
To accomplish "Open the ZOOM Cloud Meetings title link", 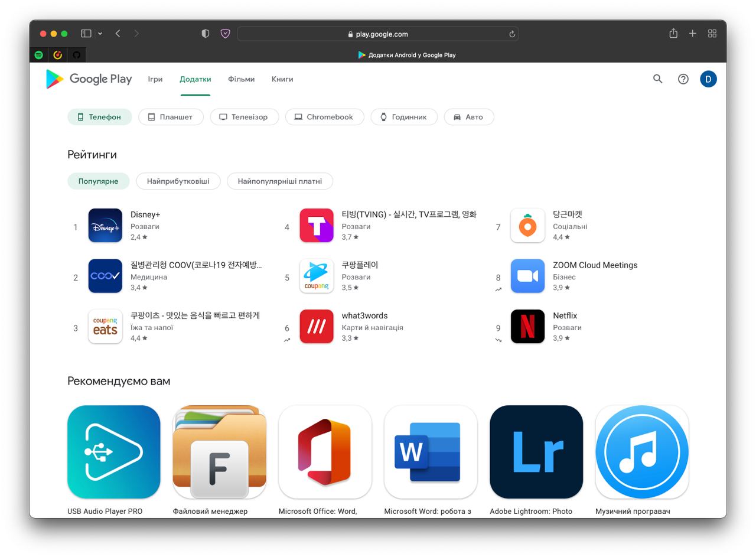I will 595,265.
